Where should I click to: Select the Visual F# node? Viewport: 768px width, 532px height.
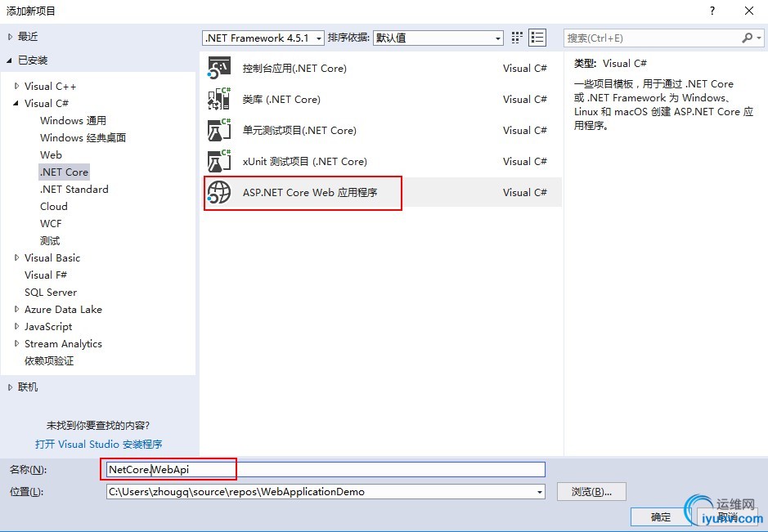(x=46, y=275)
